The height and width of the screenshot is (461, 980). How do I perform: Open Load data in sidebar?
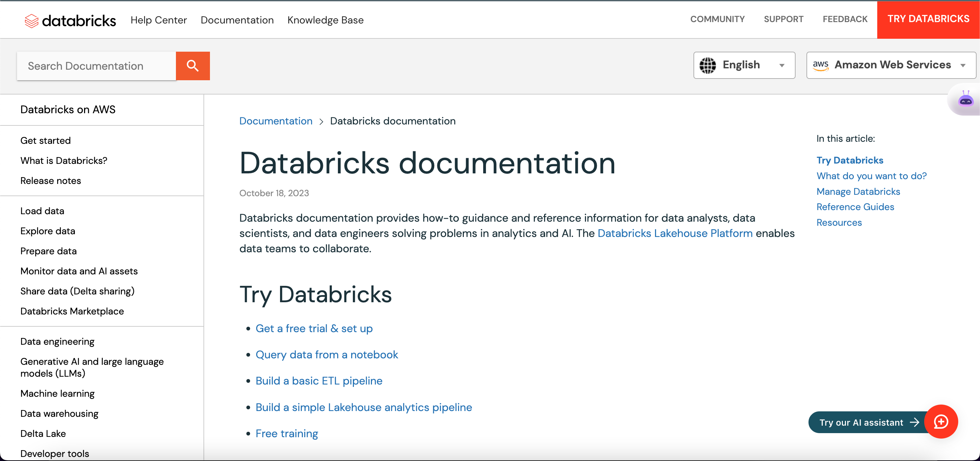[42, 211]
